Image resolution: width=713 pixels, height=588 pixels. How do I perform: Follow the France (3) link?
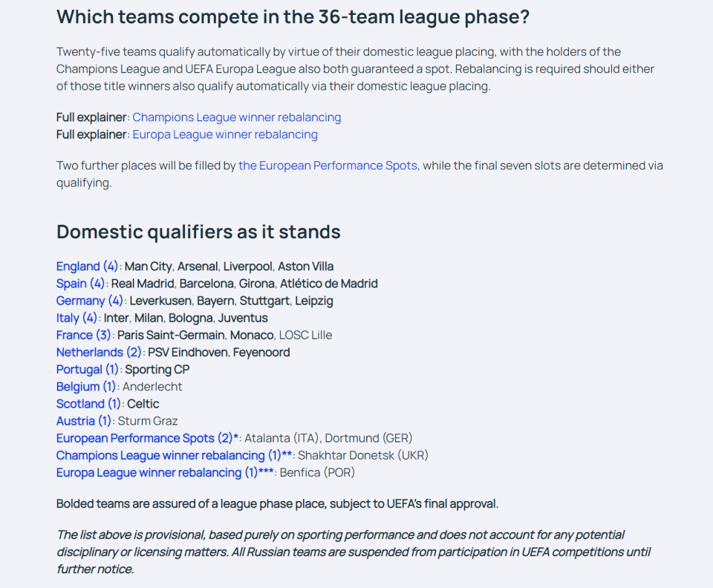coord(84,336)
